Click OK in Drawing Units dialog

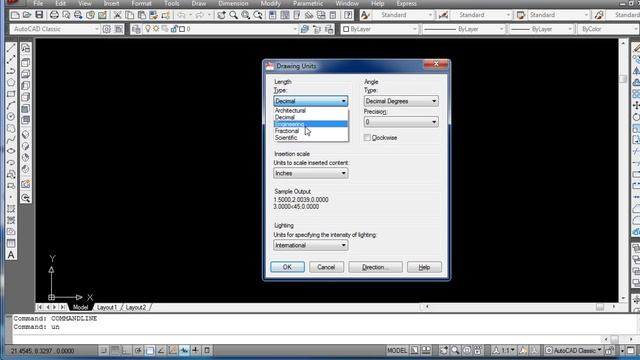coord(287,267)
